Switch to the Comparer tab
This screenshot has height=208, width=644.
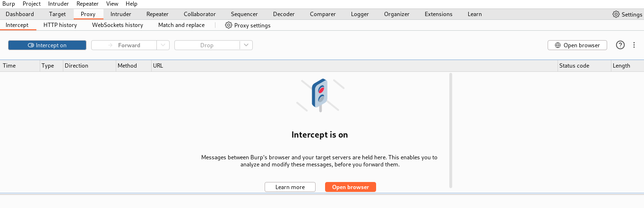[x=323, y=14]
